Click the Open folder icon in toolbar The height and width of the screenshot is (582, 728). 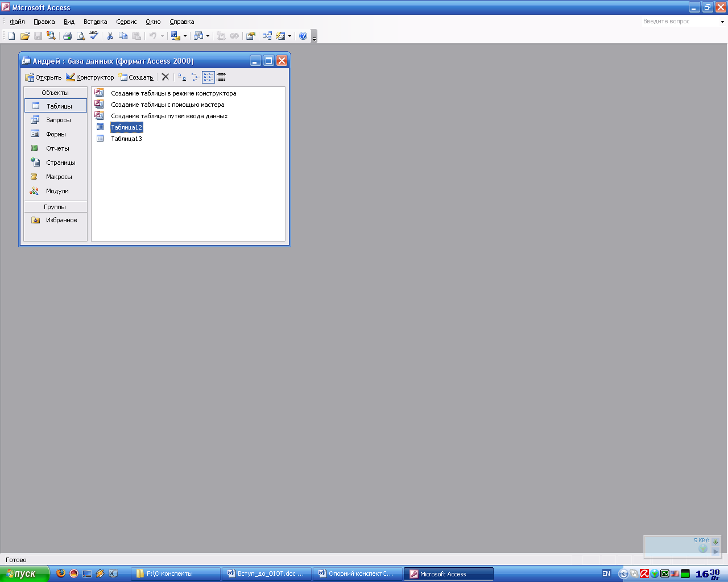tap(24, 36)
